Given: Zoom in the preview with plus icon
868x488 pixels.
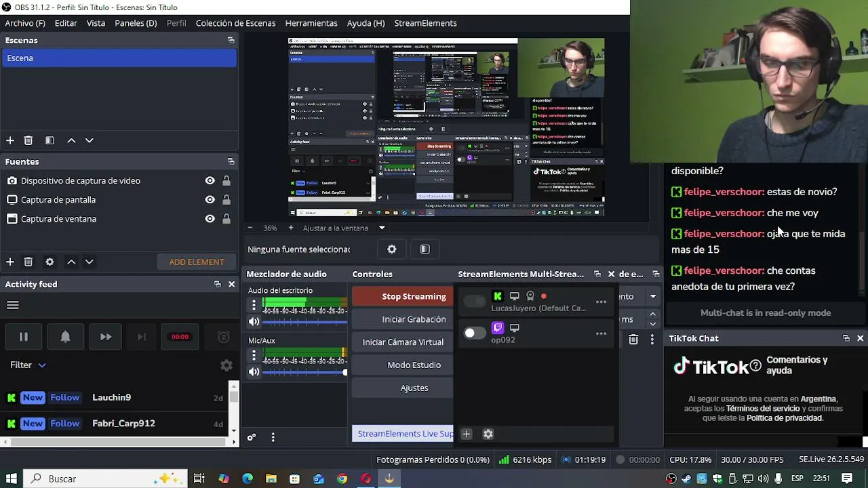Looking at the screenshot, I should pyautogui.click(x=291, y=228).
